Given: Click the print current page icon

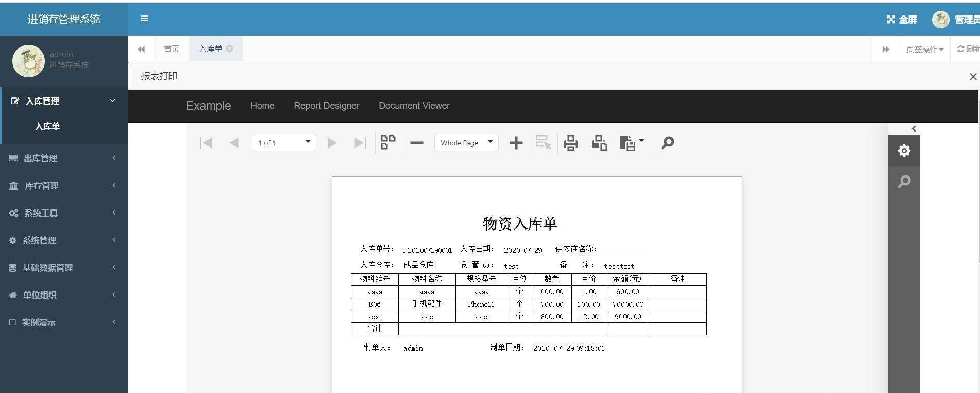Looking at the screenshot, I should (599, 143).
